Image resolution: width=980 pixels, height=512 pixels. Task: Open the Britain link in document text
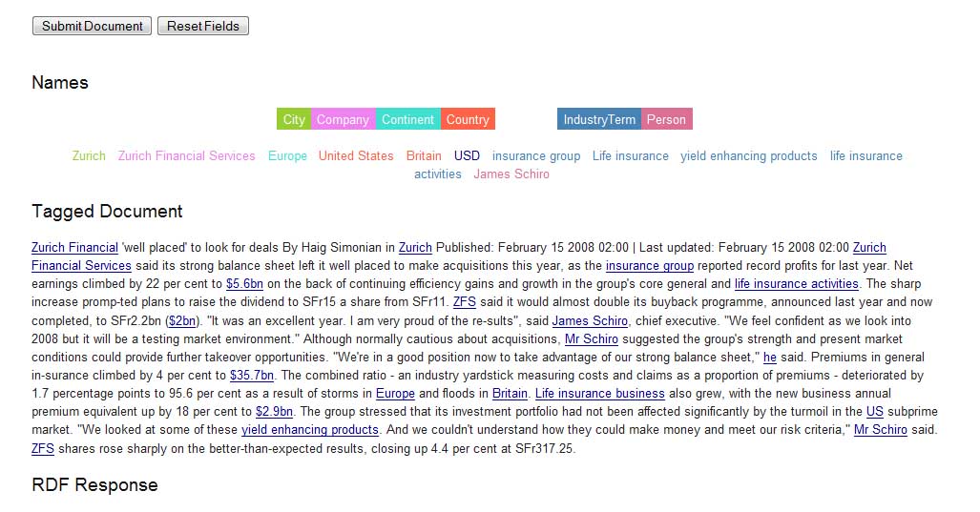[510, 394]
